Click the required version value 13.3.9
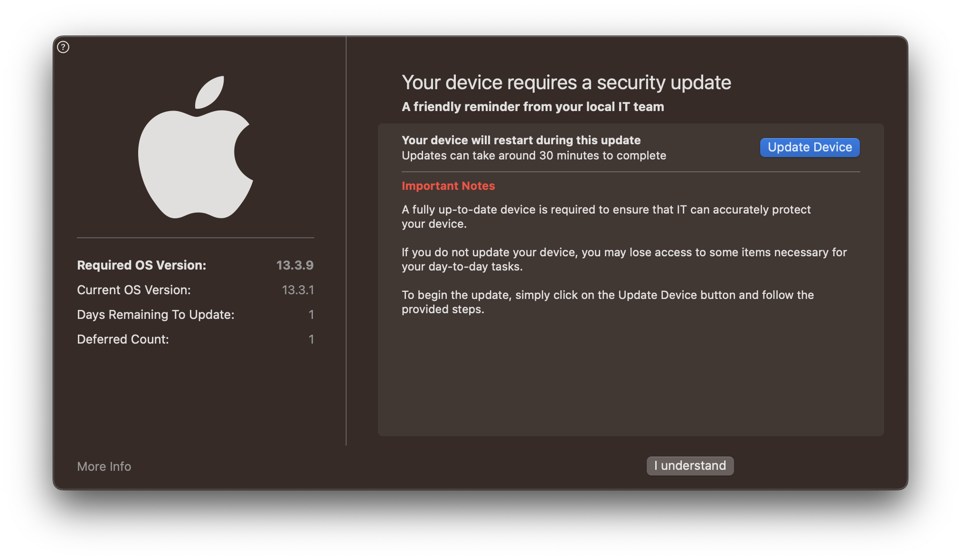The width and height of the screenshot is (961, 560). [x=295, y=265]
